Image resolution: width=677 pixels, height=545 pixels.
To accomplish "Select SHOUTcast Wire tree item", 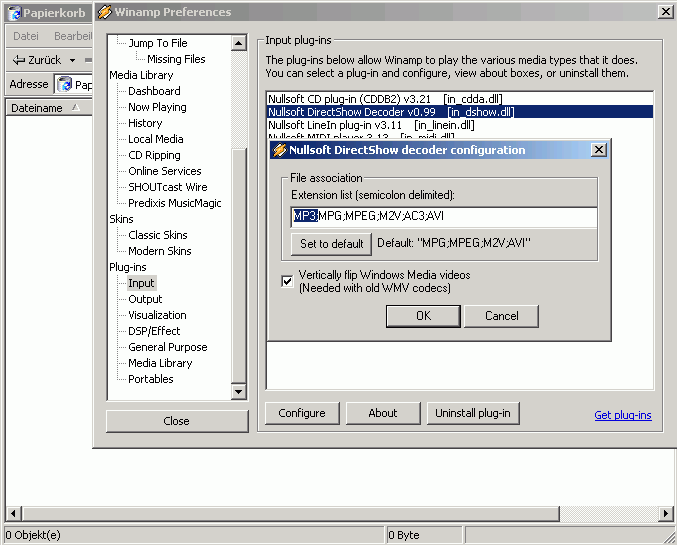I will tap(168, 187).
